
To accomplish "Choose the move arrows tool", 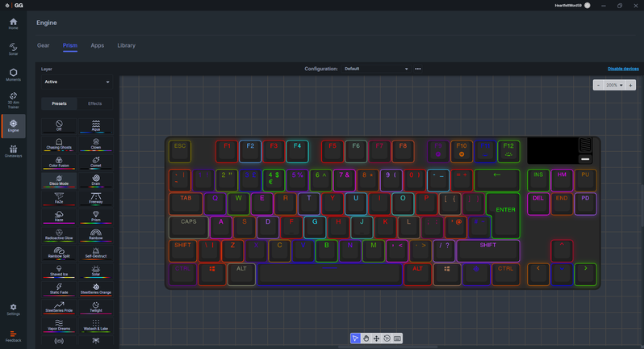I will pyautogui.click(x=376, y=338).
